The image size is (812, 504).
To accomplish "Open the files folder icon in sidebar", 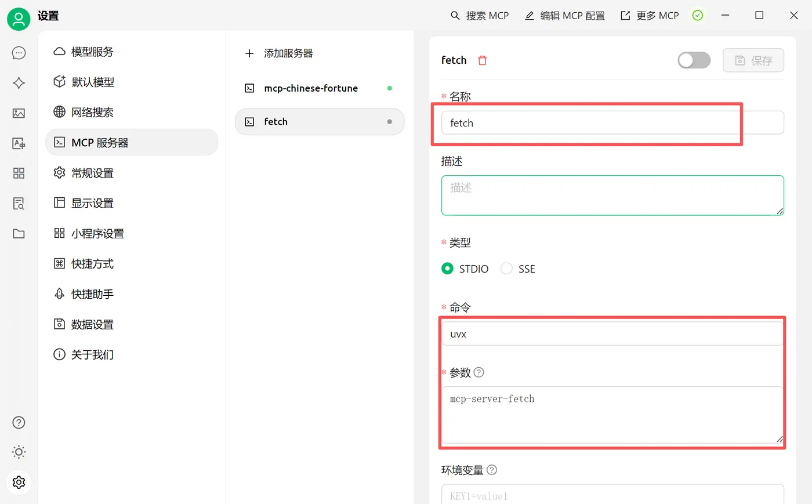I will pyautogui.click(x=18, y=234).
